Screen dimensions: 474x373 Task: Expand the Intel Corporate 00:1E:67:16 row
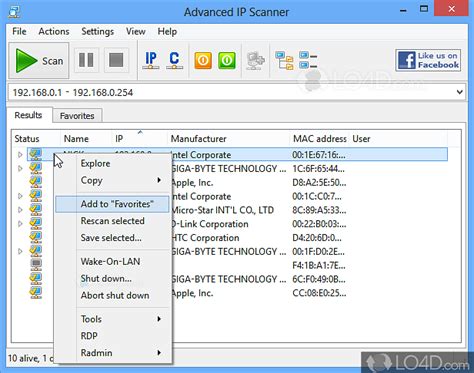click(x=20, y=155)
